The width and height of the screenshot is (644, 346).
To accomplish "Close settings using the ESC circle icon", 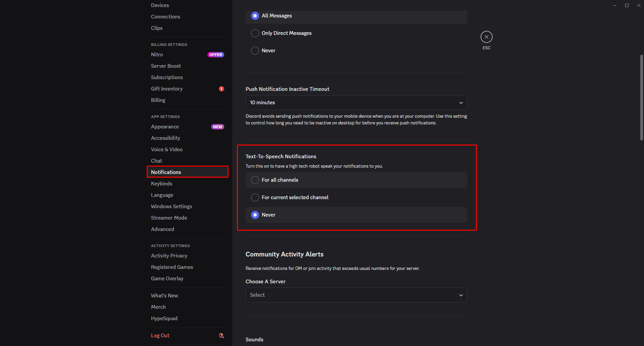I will coord(486,37).
